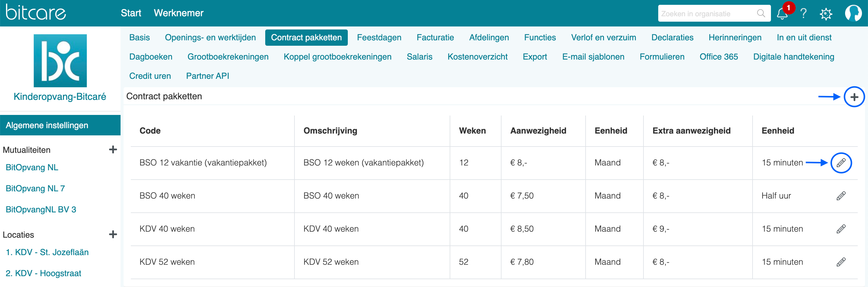The width and height of the screenshot is (868, 287).
Task: Click the Zoeken in organisatie search field
Action: (708, 14)
